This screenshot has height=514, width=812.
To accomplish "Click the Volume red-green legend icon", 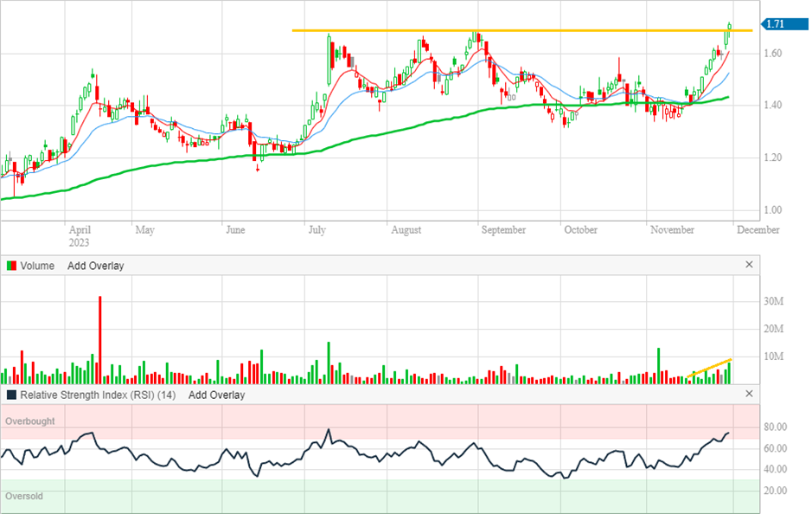I will pyautogui.click(x=11, y=266).
